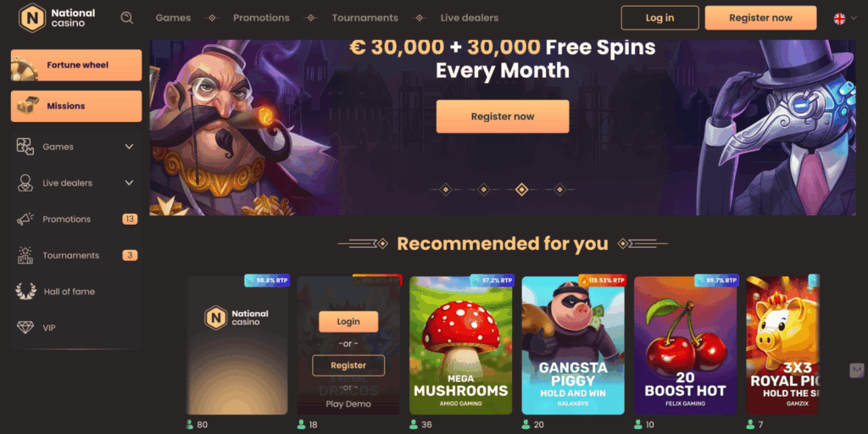Screen dimensions: 868x434
Task: Expand the Live dealers sidebar chevron
Action: coord(129,183)
